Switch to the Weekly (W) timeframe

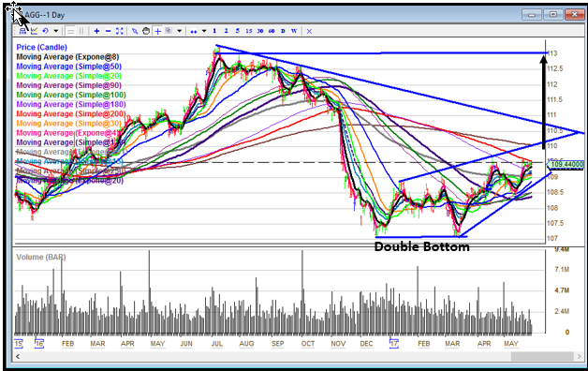(294, 31)
